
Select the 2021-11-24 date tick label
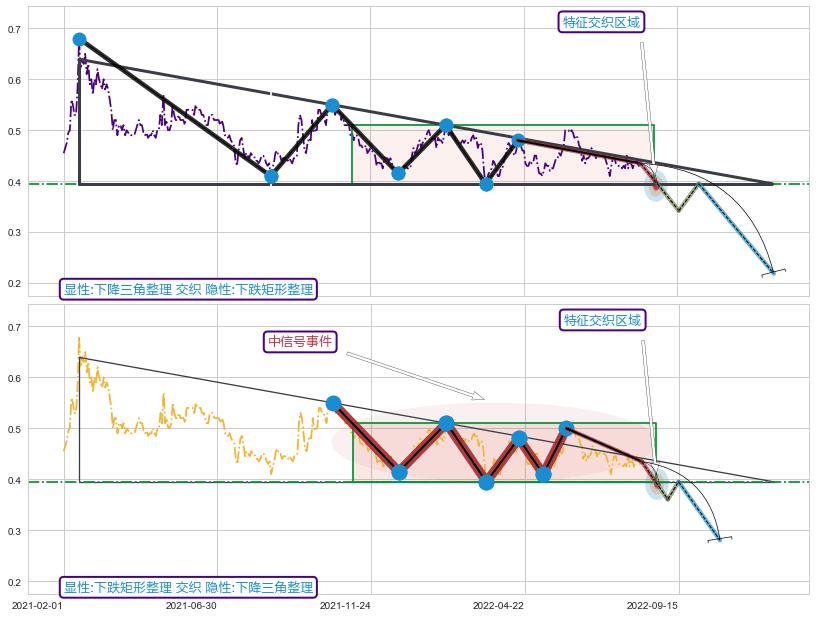(x=345, y=605)
